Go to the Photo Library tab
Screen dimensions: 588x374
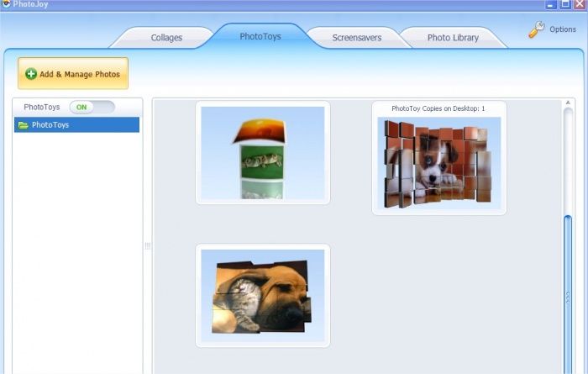453,38
